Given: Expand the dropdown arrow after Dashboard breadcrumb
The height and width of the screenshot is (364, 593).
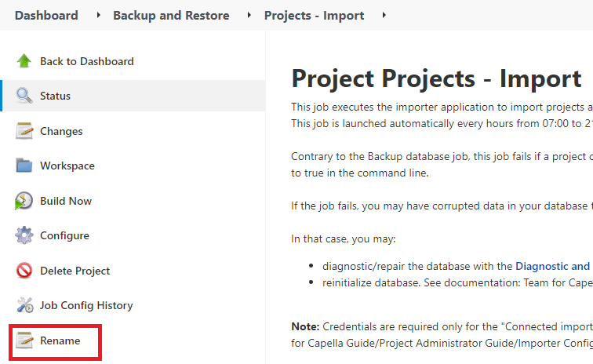Looking at the screenshot, I should 99,15.
